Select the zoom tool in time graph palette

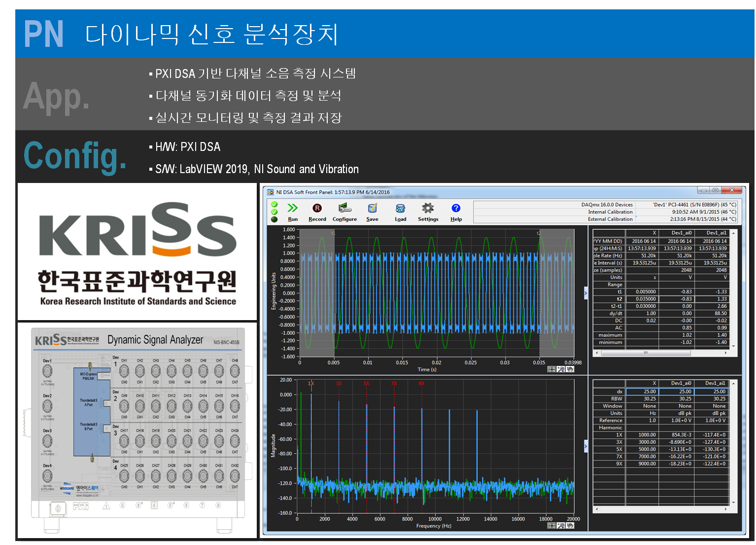point(561,369)
